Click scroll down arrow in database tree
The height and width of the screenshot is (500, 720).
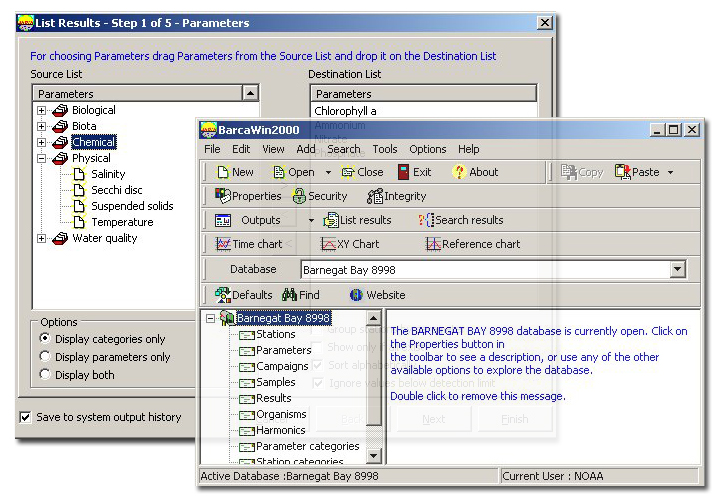pos(374,455)
